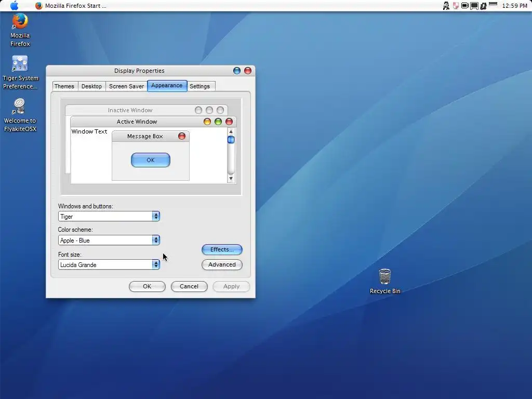Click the blue preview scrollbar thumb
Image resolution: width=532 pixels, height=399 pixels.
(x=231, y=139)
